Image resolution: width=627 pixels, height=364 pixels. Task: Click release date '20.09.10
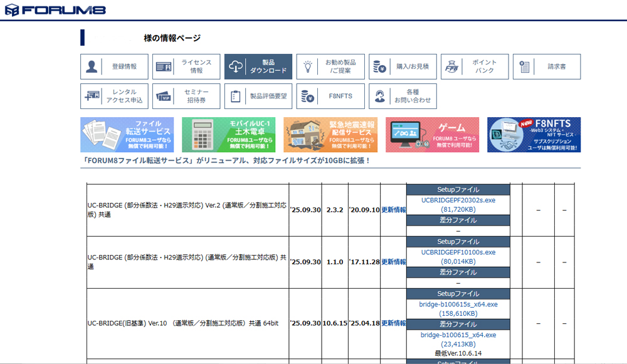pyautogui.click(x=364, y=210)
